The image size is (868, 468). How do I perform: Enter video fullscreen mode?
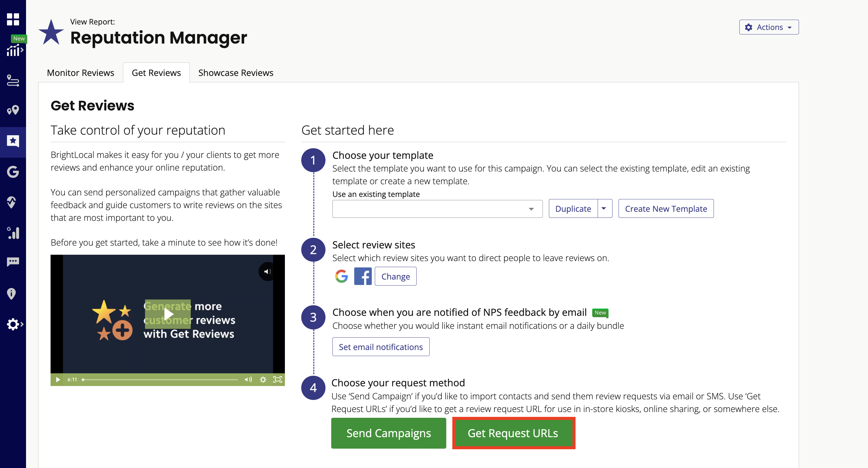point(277,379)
